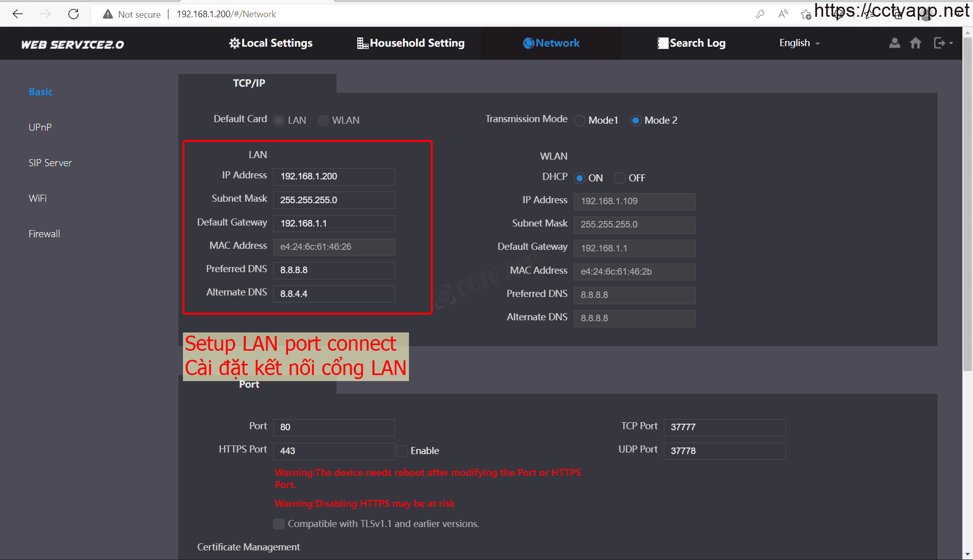
Task: Open the UPnP sidebar link
Action: point(40,127)
